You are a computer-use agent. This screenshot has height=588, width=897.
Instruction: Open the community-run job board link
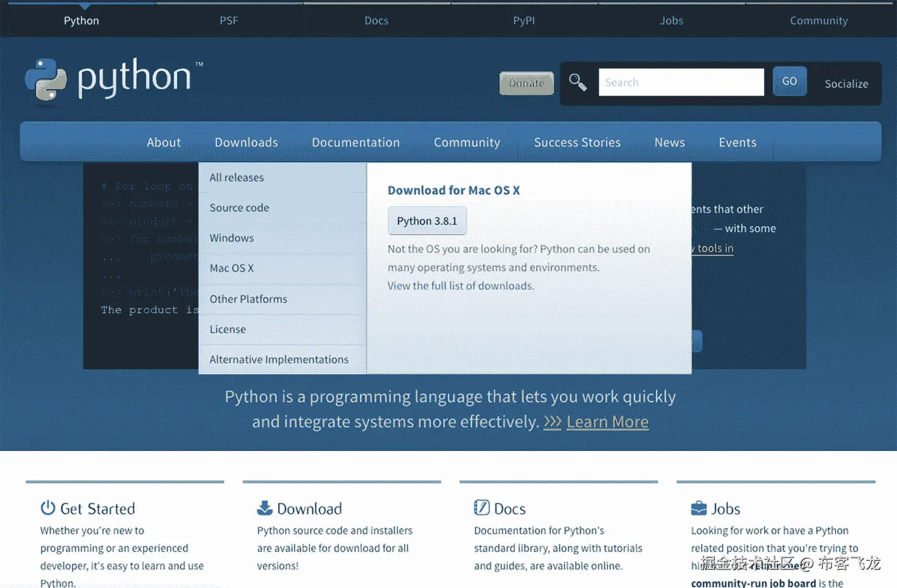753,583
